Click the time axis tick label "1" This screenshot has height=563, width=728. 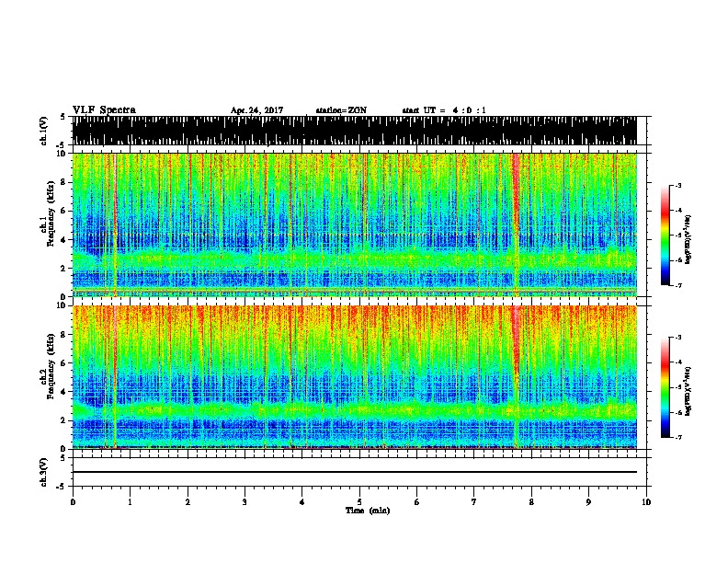point(130,502)
